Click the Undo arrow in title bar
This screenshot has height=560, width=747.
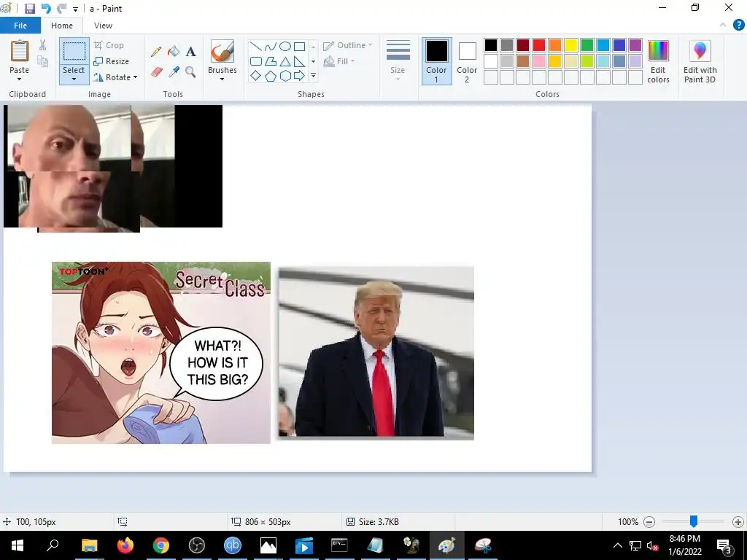46,9
